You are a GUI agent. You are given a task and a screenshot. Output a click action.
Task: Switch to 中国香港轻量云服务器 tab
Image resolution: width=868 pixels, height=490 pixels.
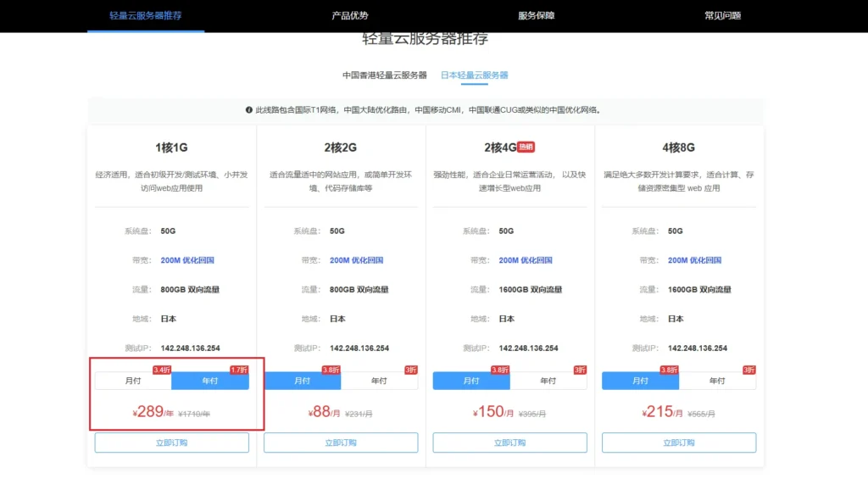coord(385,75)
